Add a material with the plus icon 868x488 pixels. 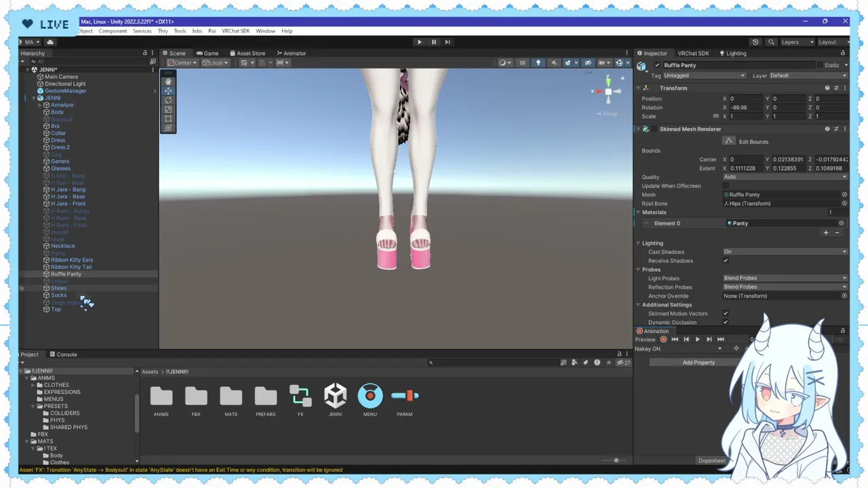click(x=825, y=233)
